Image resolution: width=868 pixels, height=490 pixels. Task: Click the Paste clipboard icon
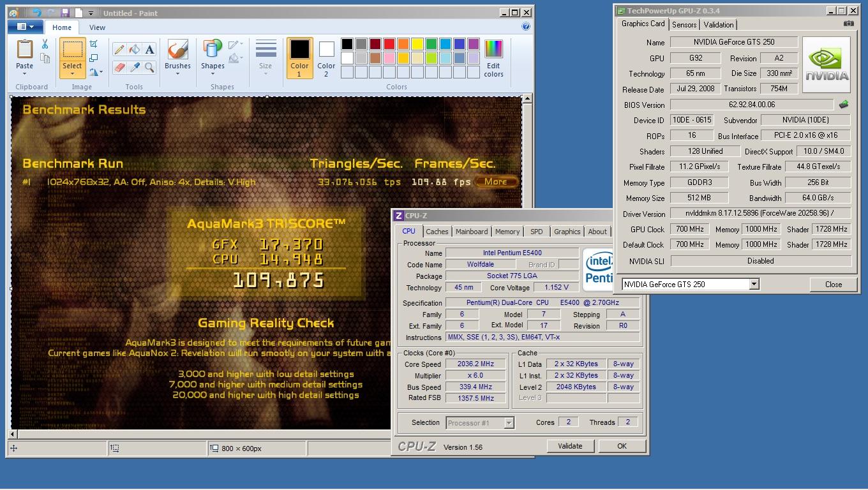(24, 49)
